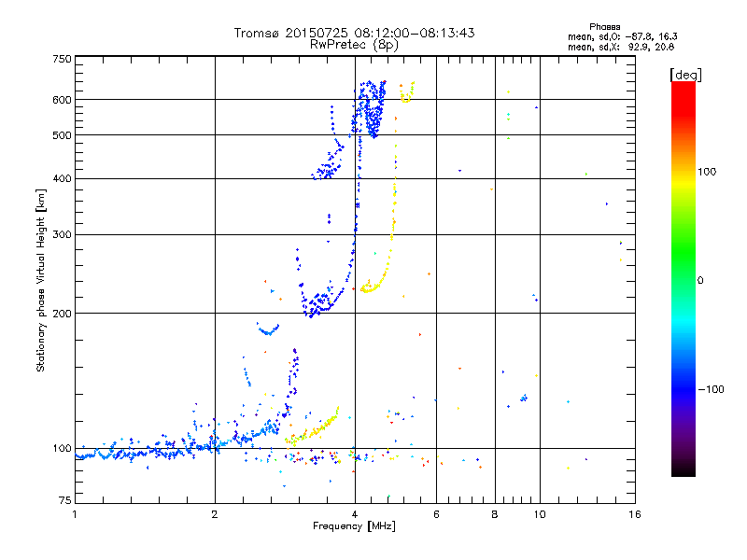Image resolution: width=747 pixels, height=560 pixels.
Task: Click the y-axis '200' tick label
Action: (x=62, y=314)
